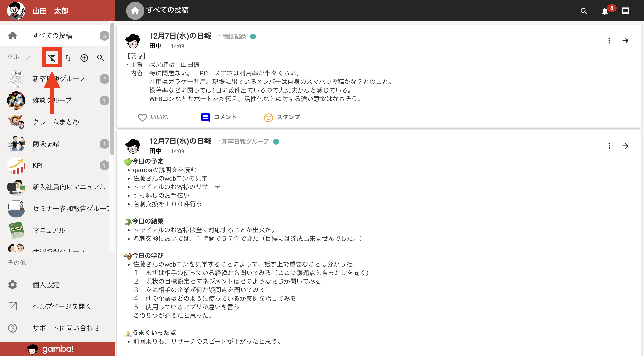
Task: Click 田中 avatar on second post
Action: (133, 146)
